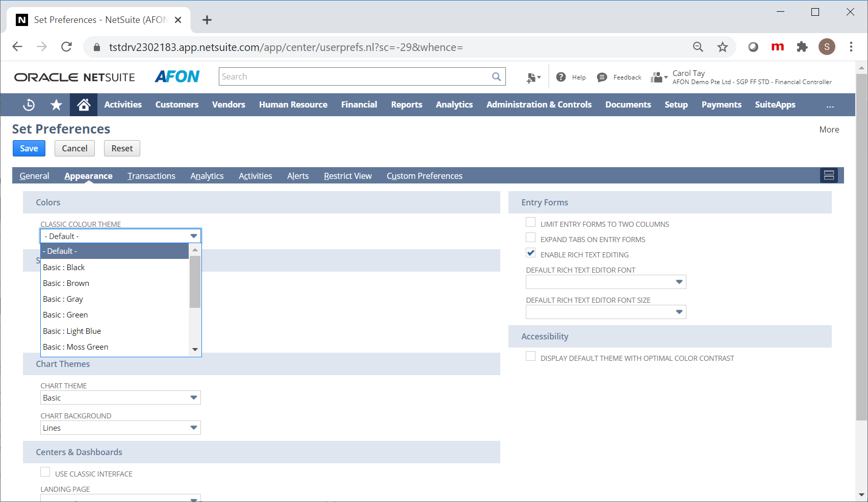Switch to the Transactions subtab
868x502 pixels.
tap(151, 175)
